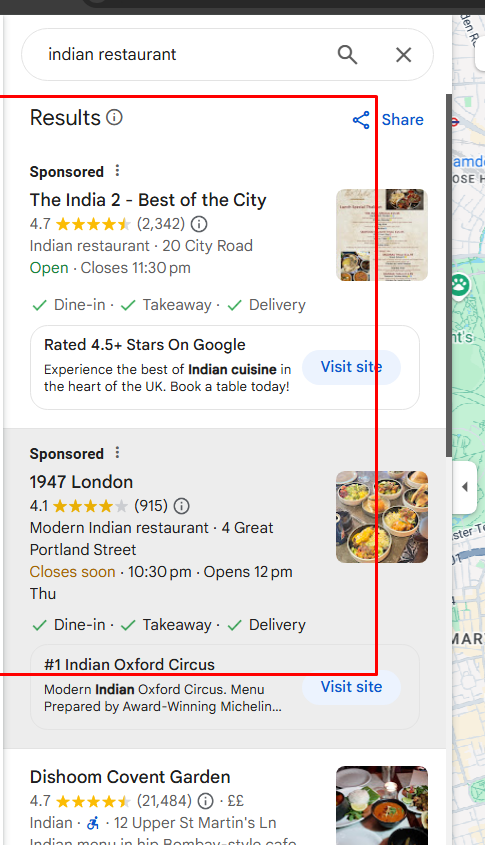The width and height of the screenshot is (485, 845).
Task: Visit site for The India 2
Action: tap(351, 367)
